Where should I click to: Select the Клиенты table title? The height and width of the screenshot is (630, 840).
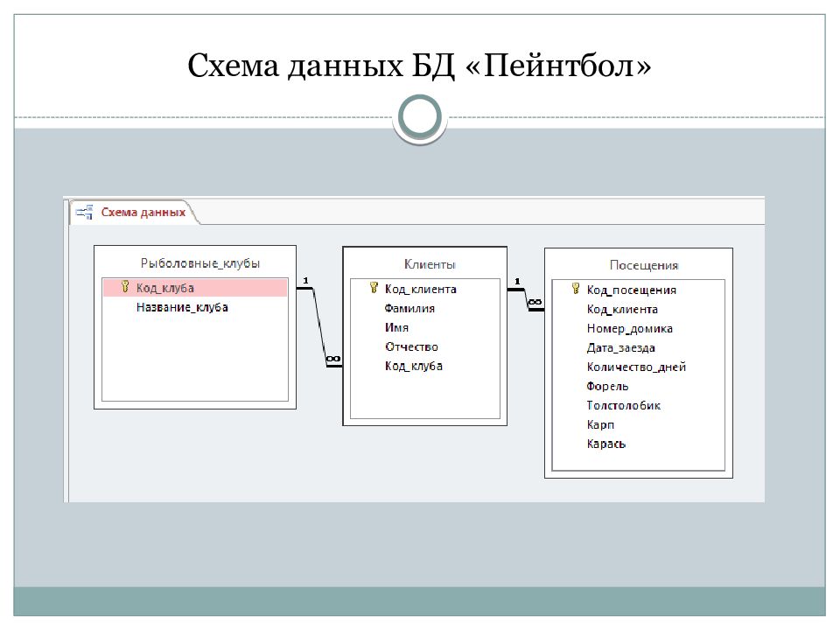pyautogui.click(x=430, y=264)
